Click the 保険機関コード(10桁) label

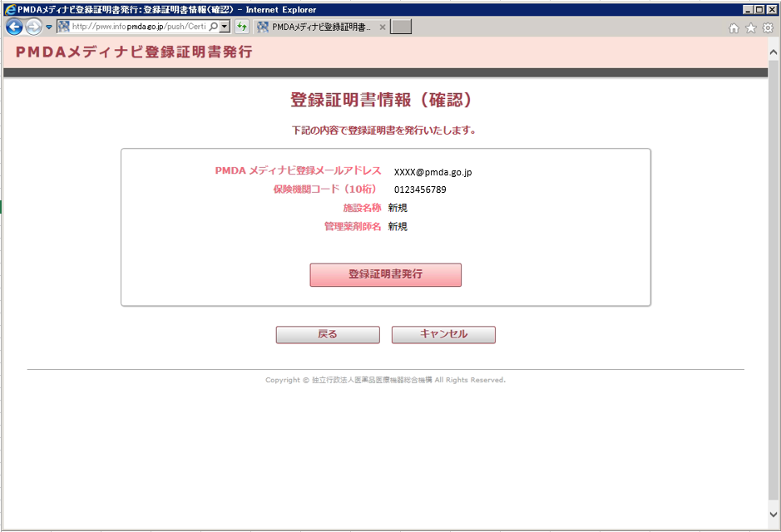point(324,190)
